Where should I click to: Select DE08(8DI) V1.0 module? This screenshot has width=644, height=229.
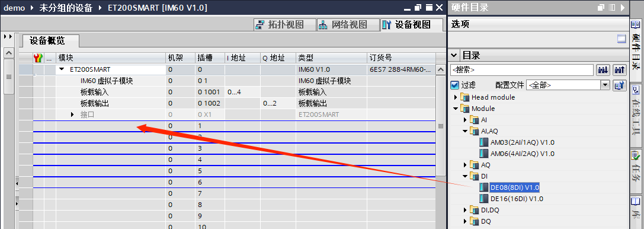click(515, 187)
